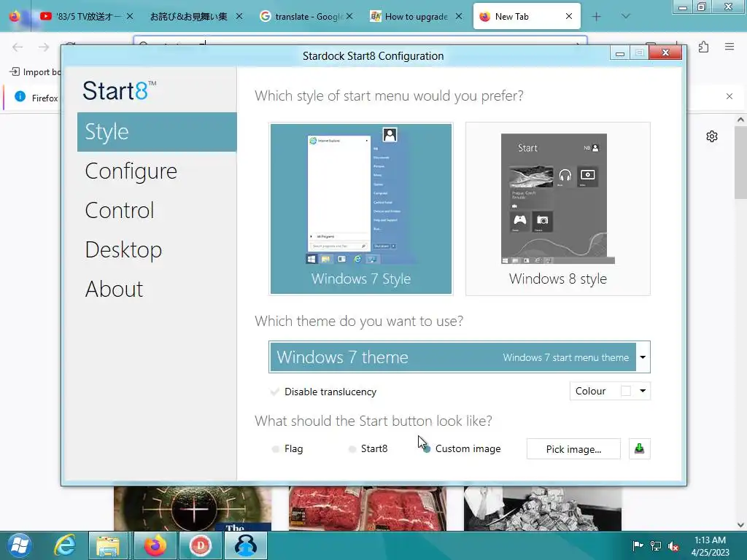Image resolution: width=747 pixels, height=560 pixels.
Task: Open a new Firefox tab with plus
Action: [x=596, y=17]
